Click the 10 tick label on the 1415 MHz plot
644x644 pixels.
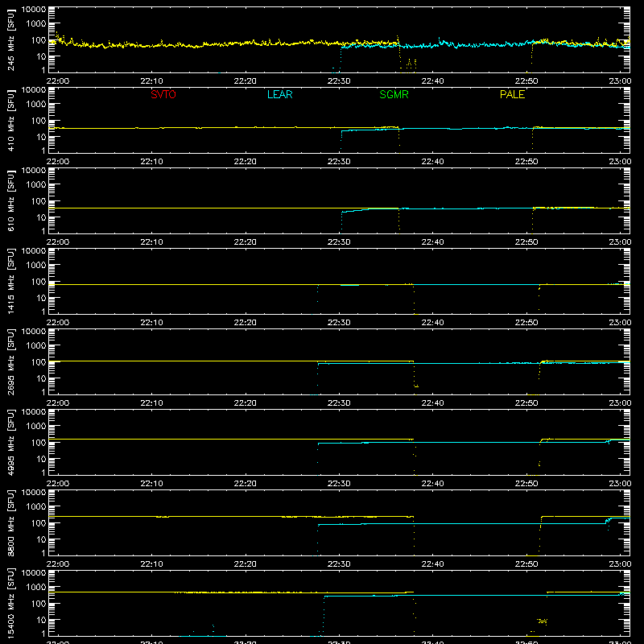pyautogui.click(x=41, y=298)
